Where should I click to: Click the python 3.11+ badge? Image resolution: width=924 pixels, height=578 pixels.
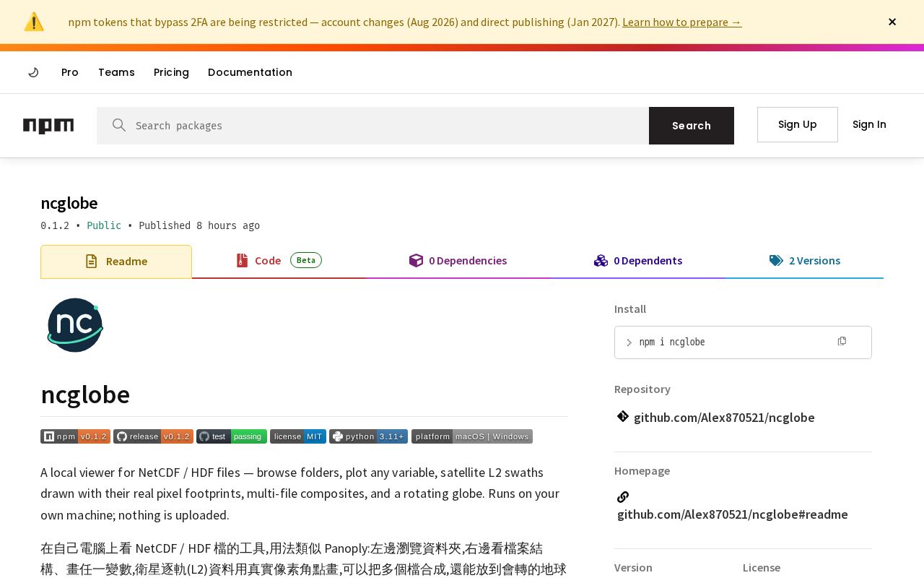click(368, 436)
